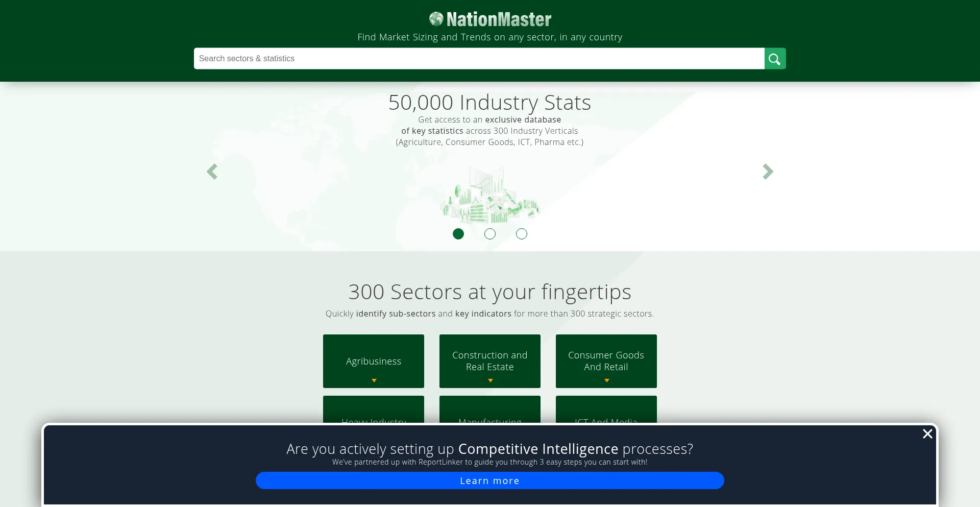Viewport: 980px width, 507px height.
Task: Open the Heavy Industry sector tile
Action: point(374,411)
